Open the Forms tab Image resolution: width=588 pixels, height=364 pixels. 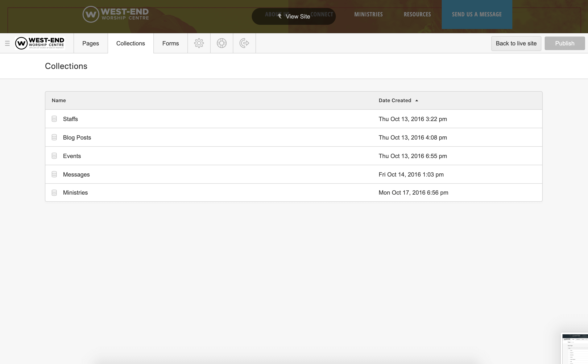171,43
